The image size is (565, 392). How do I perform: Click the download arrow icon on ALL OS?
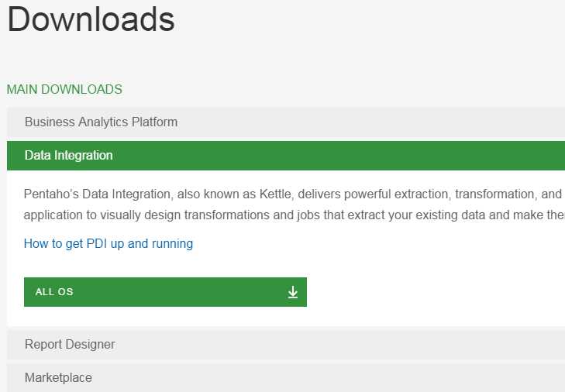coord(293,292)
